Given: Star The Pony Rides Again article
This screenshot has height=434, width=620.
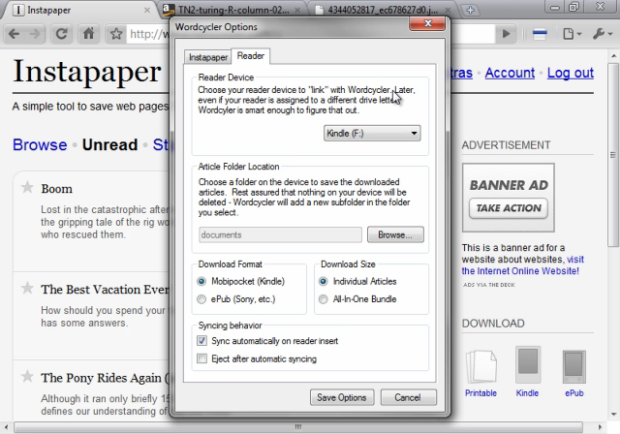Looking at the screenshot, I should (x=27, y=376).
